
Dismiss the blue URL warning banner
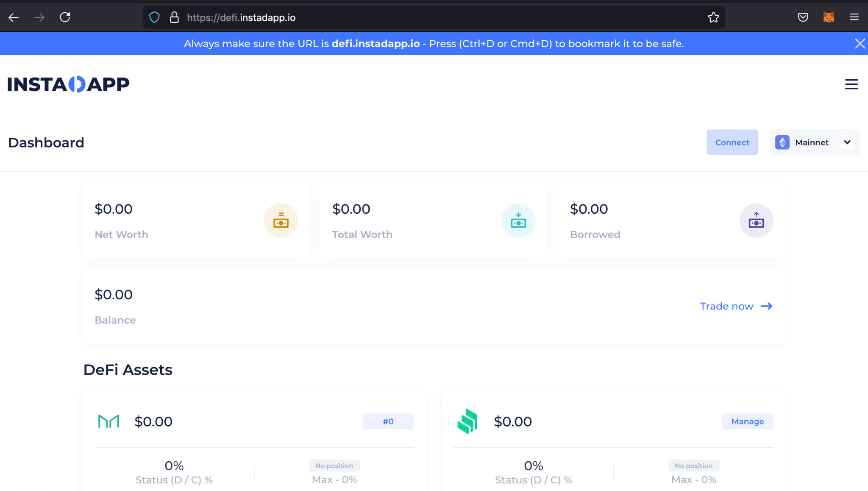click(860, 44)
